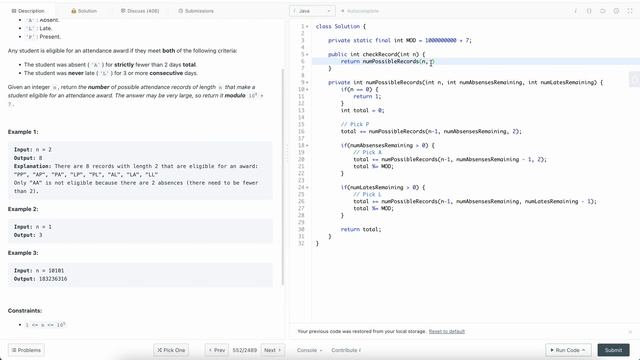This screenshot has width=640, height=360.
Task: Open the Java language dropdown
Action: coord(312,11)
